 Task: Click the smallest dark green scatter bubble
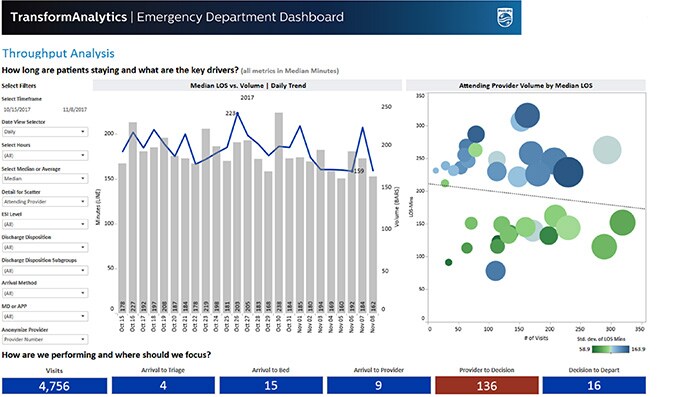(449, 262)
